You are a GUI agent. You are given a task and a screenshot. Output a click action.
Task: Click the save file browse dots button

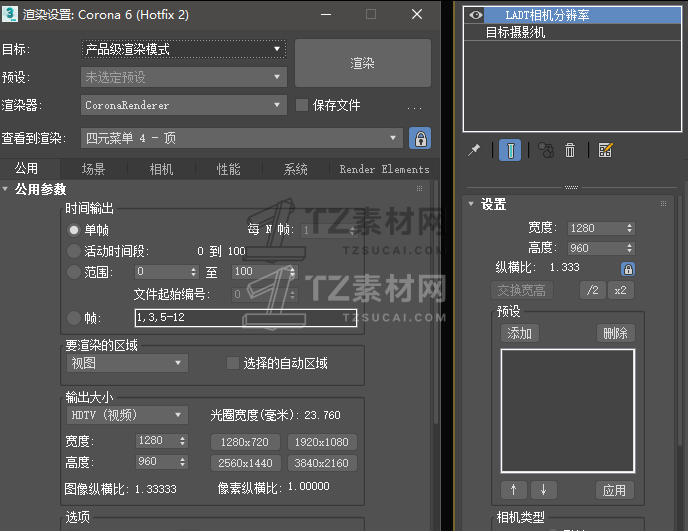point(414,107)
